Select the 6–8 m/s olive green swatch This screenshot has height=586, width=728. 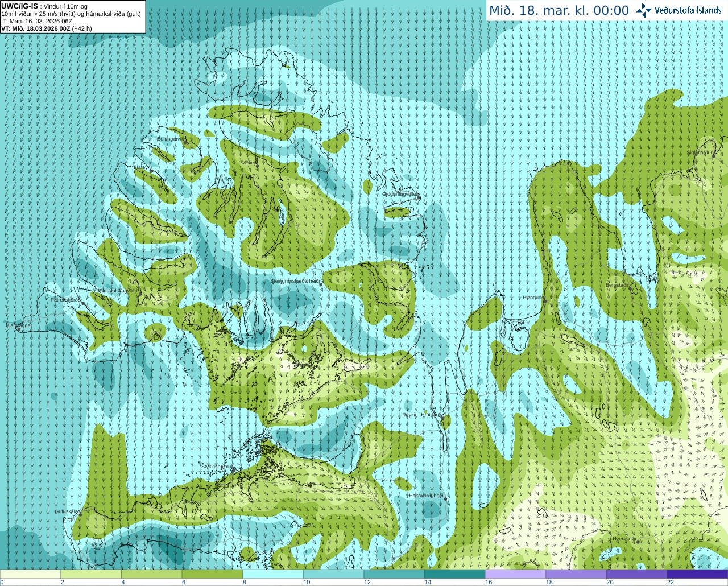point(212,573)
